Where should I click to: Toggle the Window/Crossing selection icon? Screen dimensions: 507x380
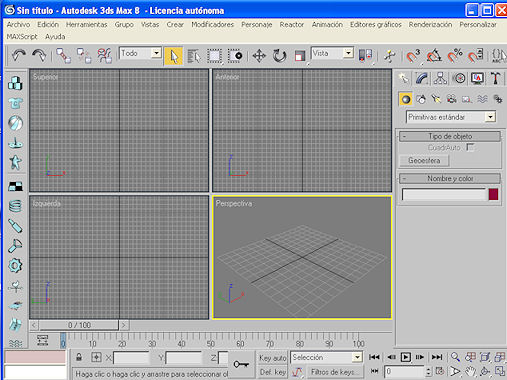(x=235, y=56)
